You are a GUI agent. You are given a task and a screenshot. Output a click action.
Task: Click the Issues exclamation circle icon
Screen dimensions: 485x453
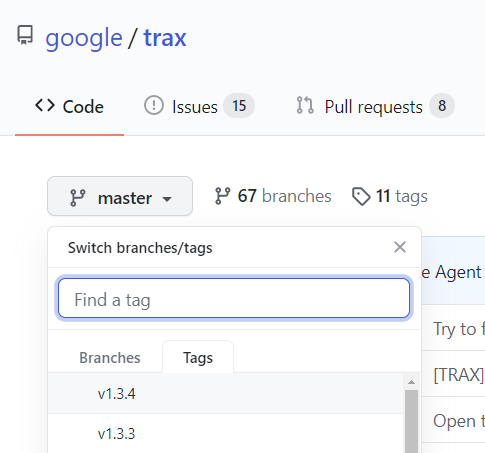coord(154,105)
